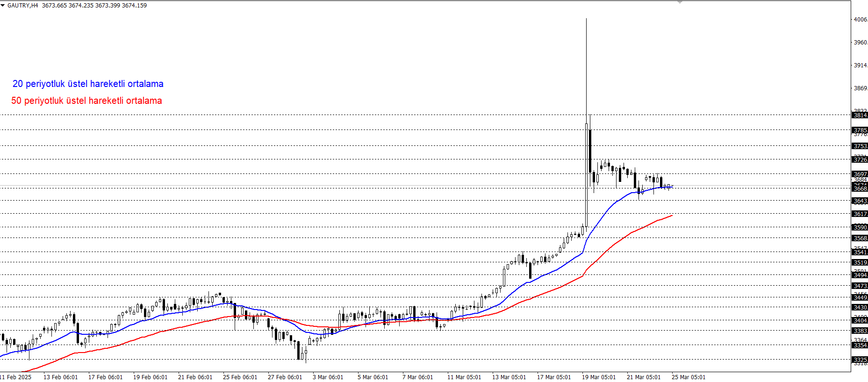Click the '17 Feb 06:01' time axis label

(105, 377)
